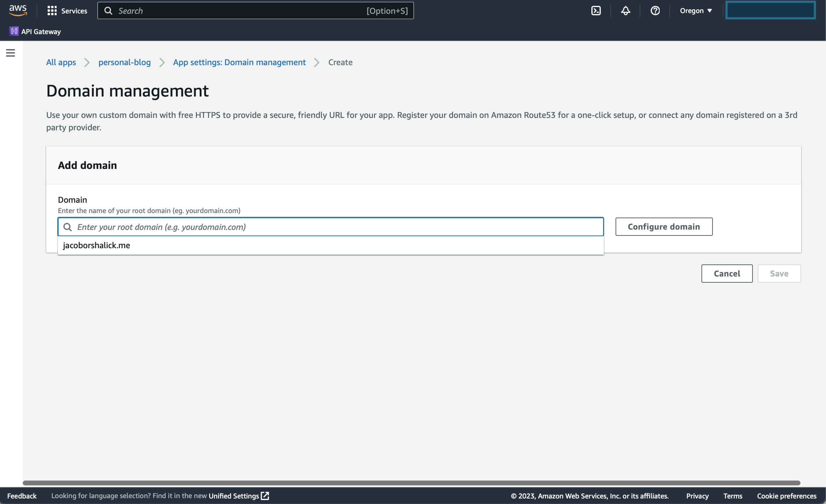The image size is (826, 504).
Task: Open the account menu box
Action: click(770, 10)
